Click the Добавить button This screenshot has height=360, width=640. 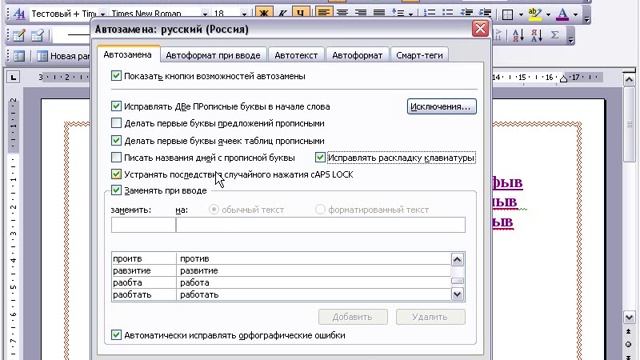pos(353,317)
